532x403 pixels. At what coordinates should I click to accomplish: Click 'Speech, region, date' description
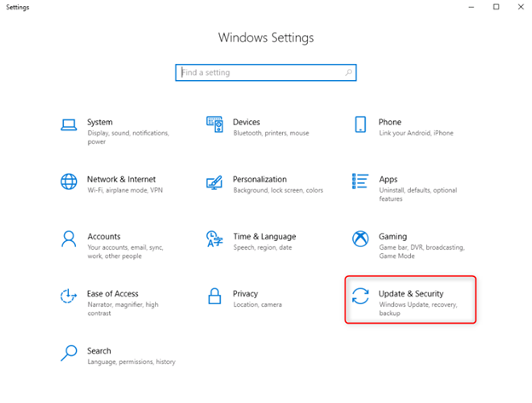click(x=263, y=247)
